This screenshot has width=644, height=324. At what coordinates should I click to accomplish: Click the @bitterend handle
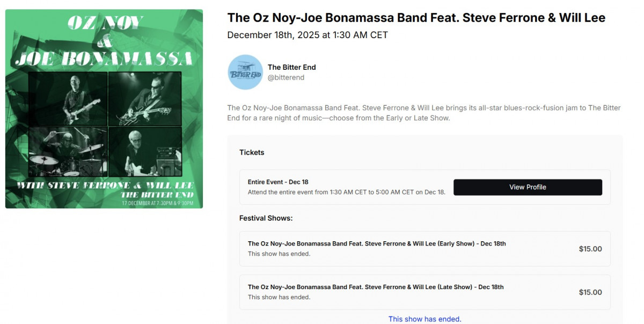point(286,77)
